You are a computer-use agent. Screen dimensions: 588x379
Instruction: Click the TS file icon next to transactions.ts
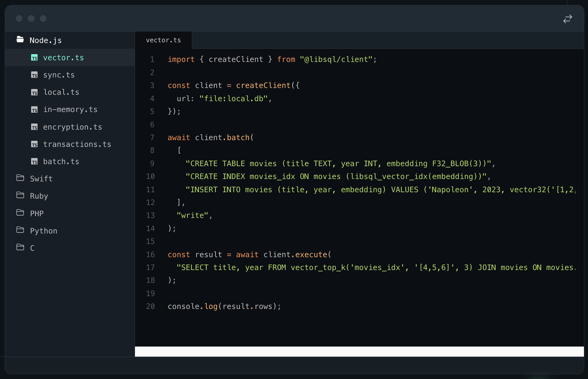(35, 144)
